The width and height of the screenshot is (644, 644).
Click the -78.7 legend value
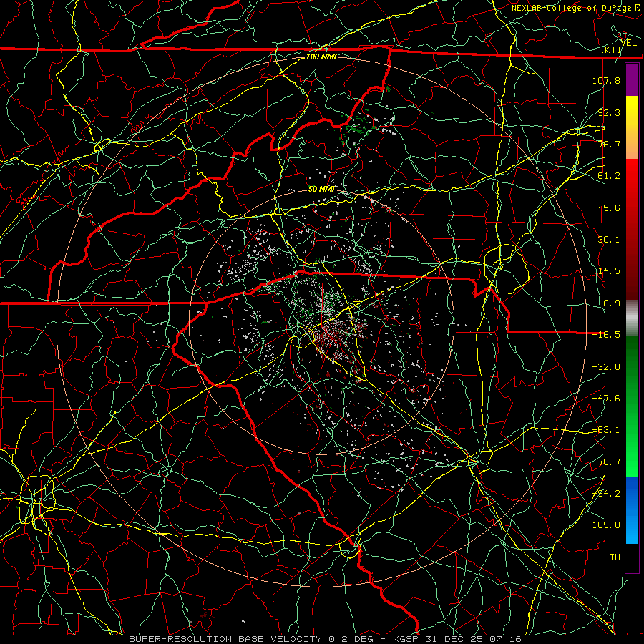coord(606,462)
